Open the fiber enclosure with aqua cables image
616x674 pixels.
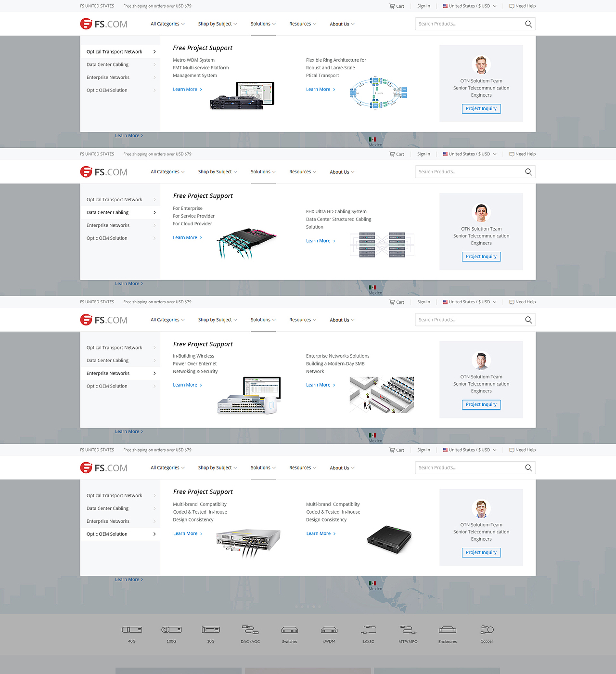[x=246, y=243]
